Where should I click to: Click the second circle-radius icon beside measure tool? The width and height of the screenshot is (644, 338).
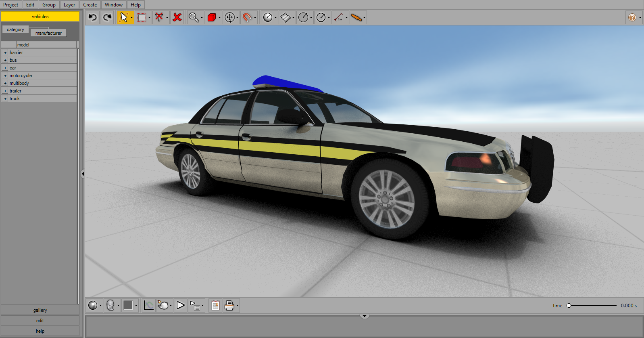[321, 17]
